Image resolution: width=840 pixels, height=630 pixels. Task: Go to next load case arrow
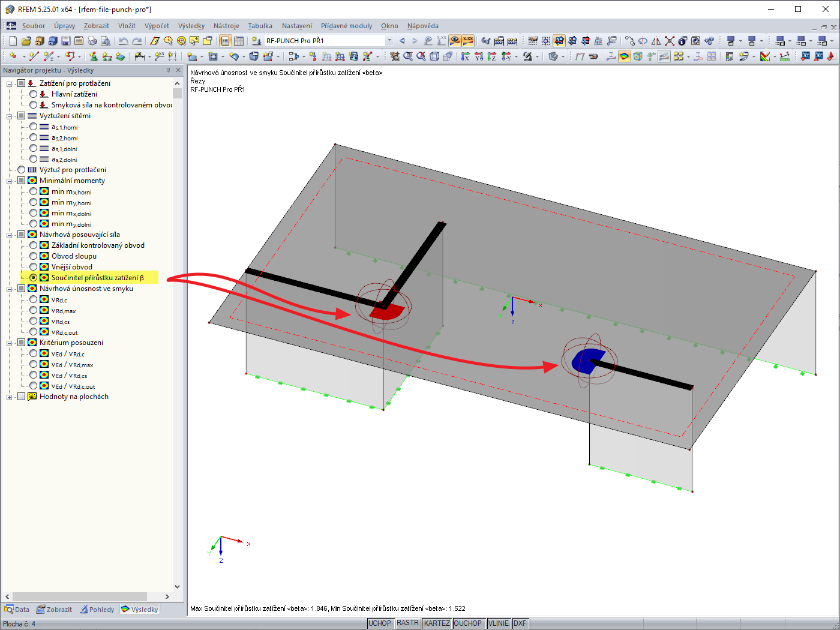pos(415,41)
